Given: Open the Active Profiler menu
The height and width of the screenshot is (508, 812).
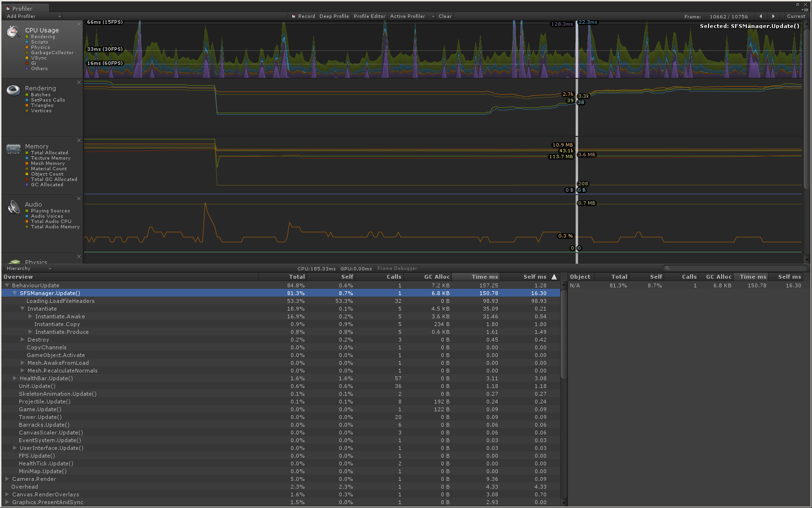Looking at the screenshot, I should tap(412, 16).
